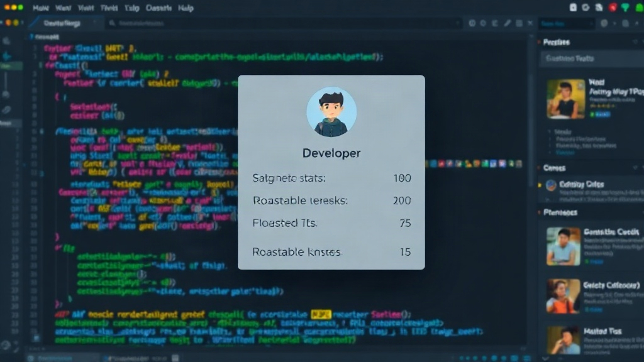Click the chevron at the right panel's bottom edge

pyautogui.click(x=545, y=358)
